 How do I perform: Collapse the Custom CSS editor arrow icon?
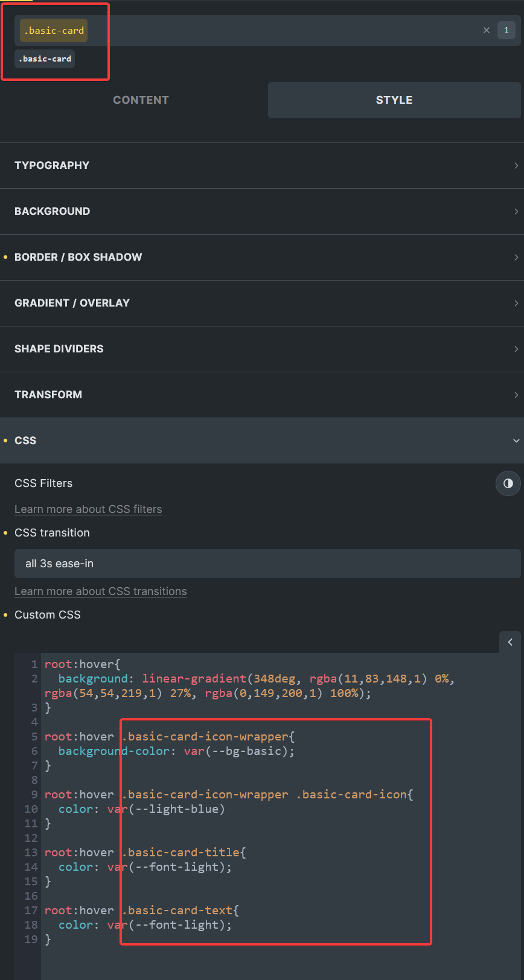click(510, 642)
